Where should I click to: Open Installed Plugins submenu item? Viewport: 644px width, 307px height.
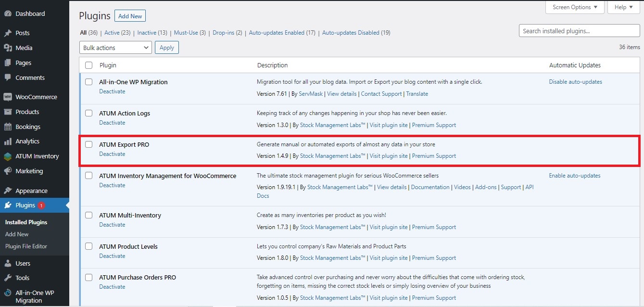(x=26, y=222)
